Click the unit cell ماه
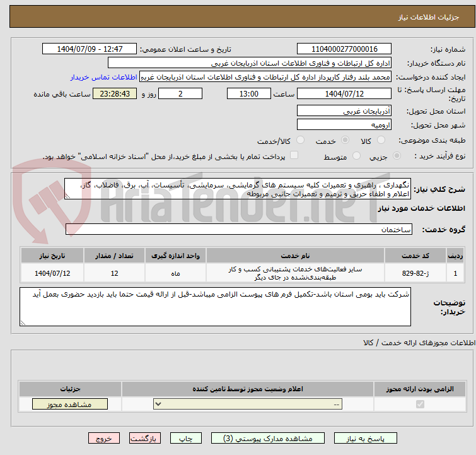 click(x=175, y=273)
